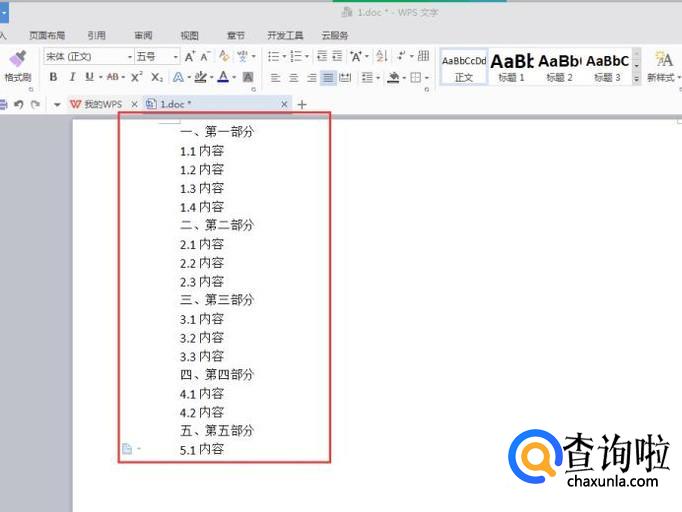Open the 云服务 ribbon tab

[334, 35]
